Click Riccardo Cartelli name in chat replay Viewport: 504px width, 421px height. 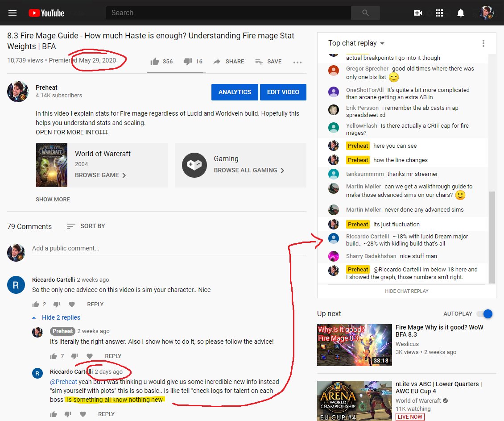coord(368,236)
